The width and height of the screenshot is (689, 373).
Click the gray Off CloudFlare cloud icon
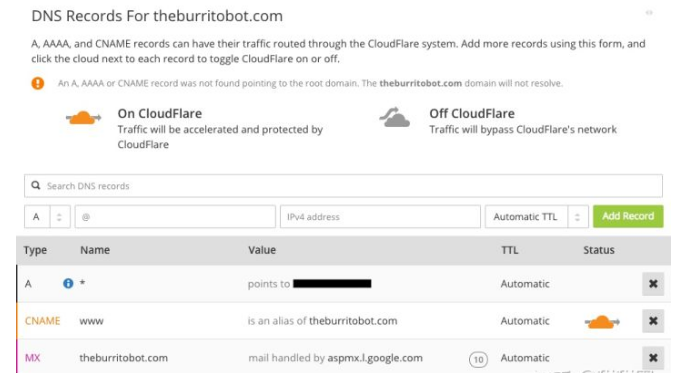click(394, 117)
